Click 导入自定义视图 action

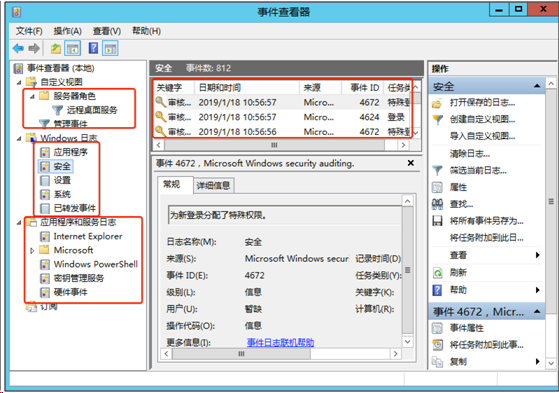pyautogui.click(x=482, y=136)
